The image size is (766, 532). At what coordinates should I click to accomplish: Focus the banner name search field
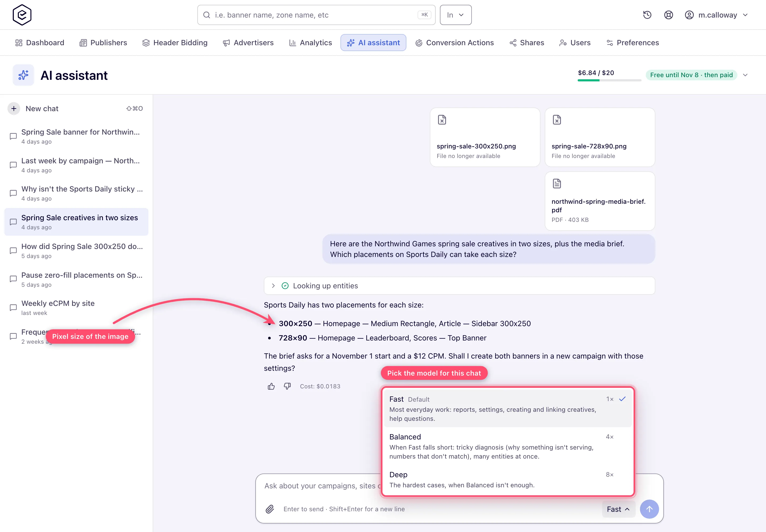pos(316,15)
